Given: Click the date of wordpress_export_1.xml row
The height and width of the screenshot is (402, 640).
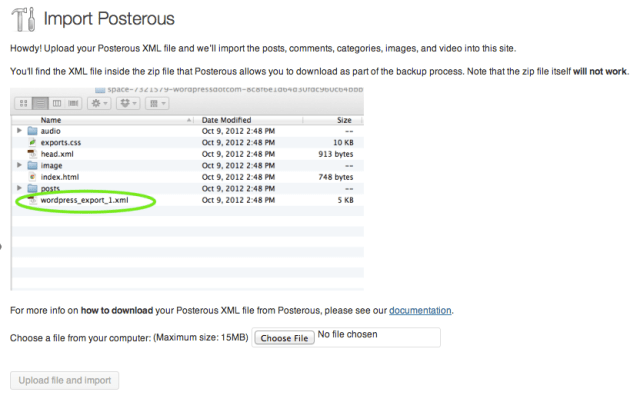Looking at the screenshot, I should point(238,200).
